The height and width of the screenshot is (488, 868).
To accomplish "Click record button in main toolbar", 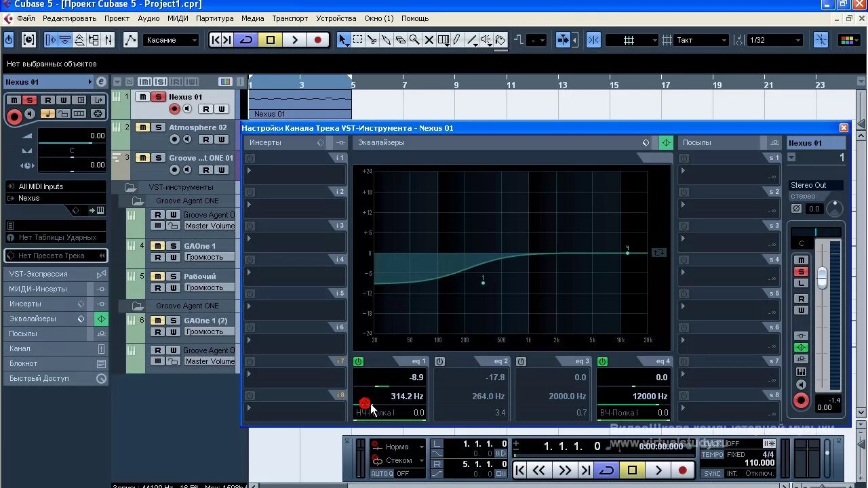I will (x=318, y=40).
